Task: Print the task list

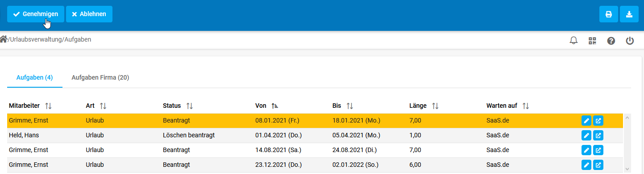Action: (x=609, y=14)
